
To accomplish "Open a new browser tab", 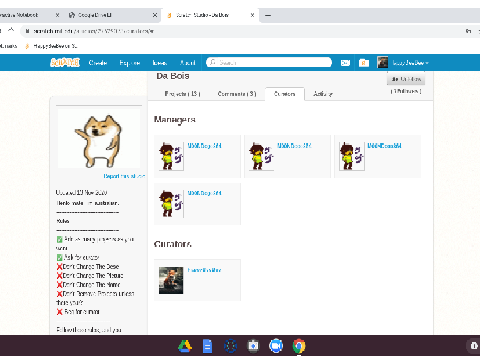I will [268, 15].
